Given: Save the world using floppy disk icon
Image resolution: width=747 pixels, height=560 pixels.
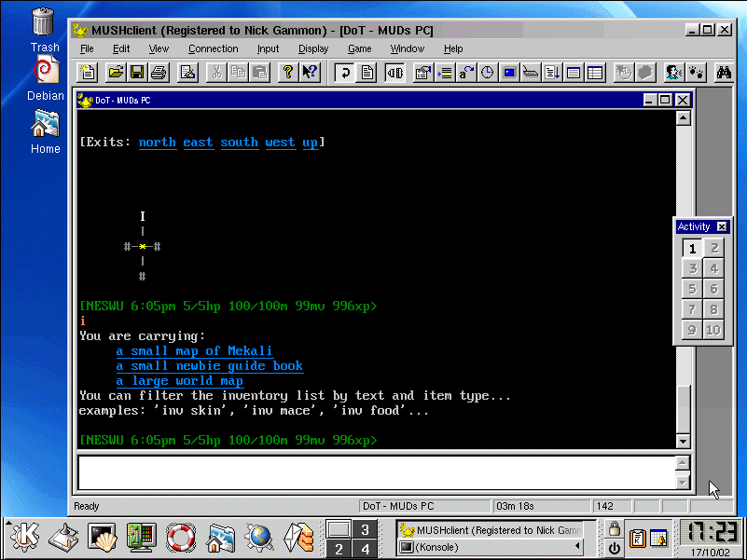Looking at the screenshot, I should click(137, 73).
